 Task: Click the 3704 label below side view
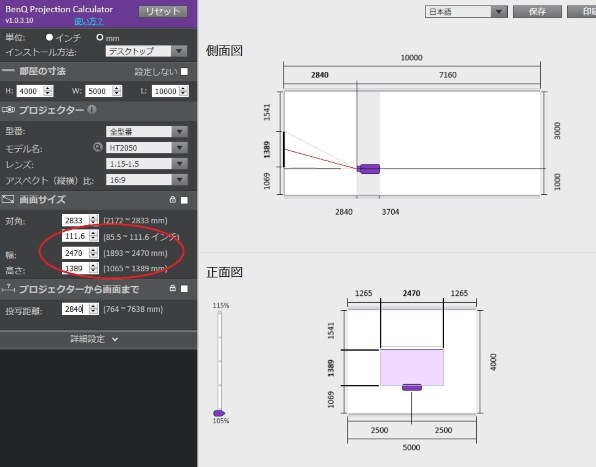pyautogui.click(x=390, y=212)
